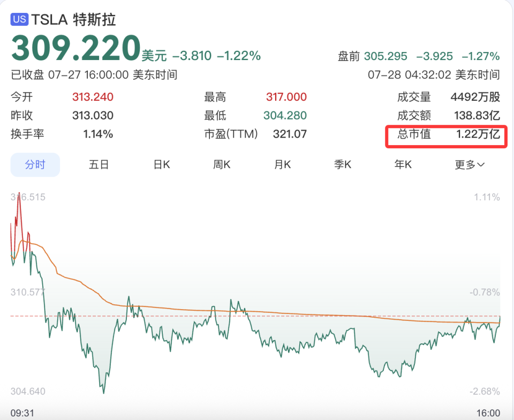Click the 今开 value 313.240
The image size is (514, 420).
point(93,97)
